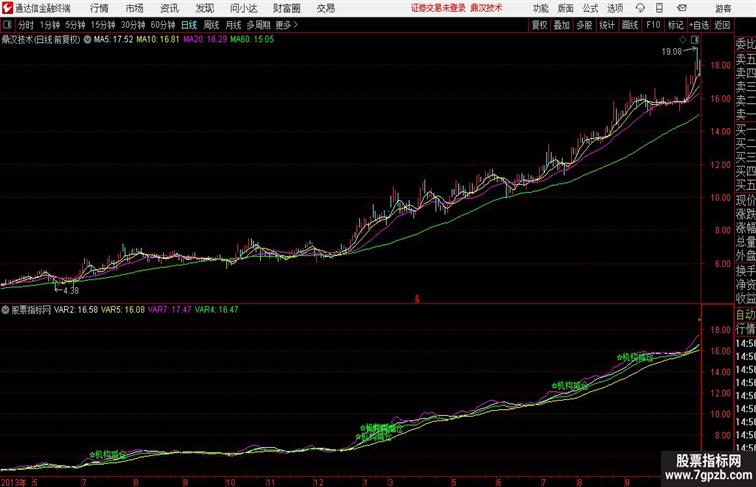
Task: Open the 功能 menu
Action: tap(540, 8)
